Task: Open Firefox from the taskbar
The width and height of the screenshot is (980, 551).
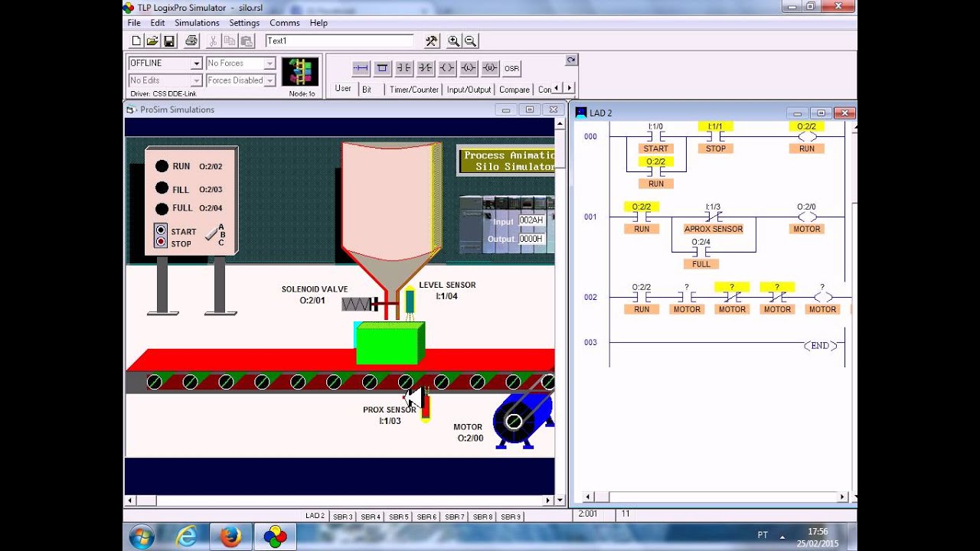Action: [x=230, y=537]
